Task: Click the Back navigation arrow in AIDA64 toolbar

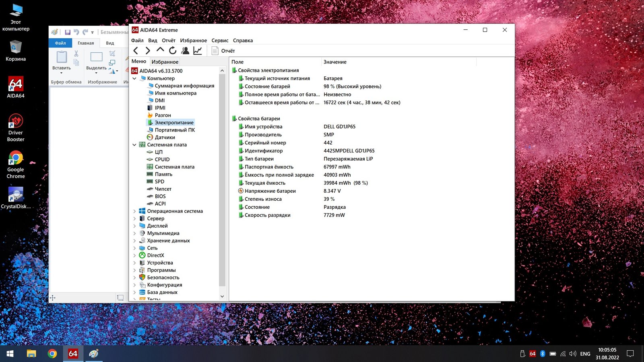Action: click(x=136, y=51)
